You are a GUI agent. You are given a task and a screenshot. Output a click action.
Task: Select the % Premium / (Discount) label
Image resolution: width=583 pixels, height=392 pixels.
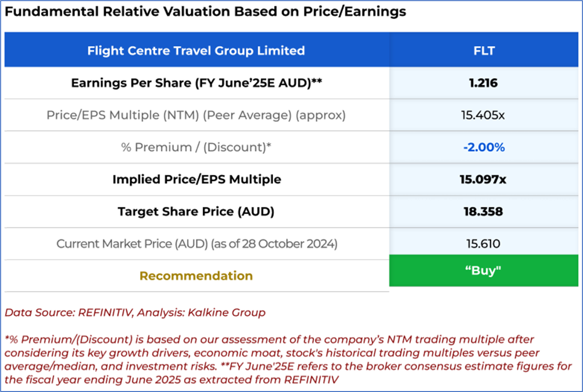[196, 147]
